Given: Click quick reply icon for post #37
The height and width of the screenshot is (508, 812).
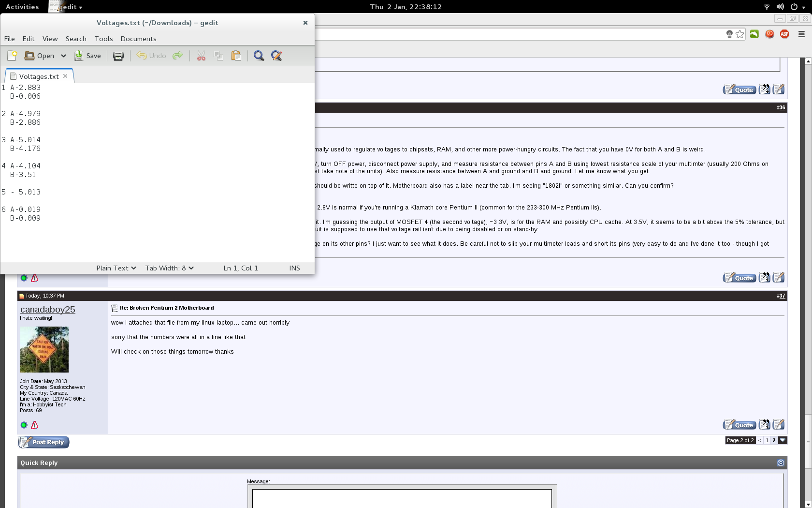Looking at the screenshot, I should point(779,425).
